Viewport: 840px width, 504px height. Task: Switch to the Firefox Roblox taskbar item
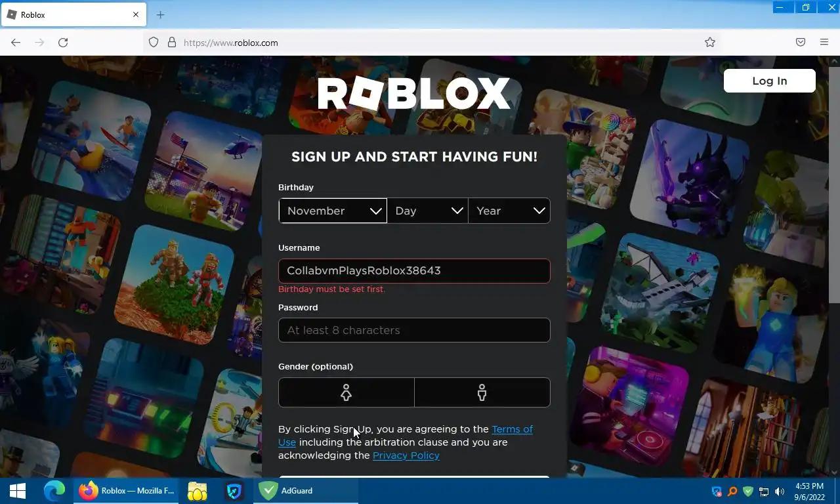pos(125,491)
